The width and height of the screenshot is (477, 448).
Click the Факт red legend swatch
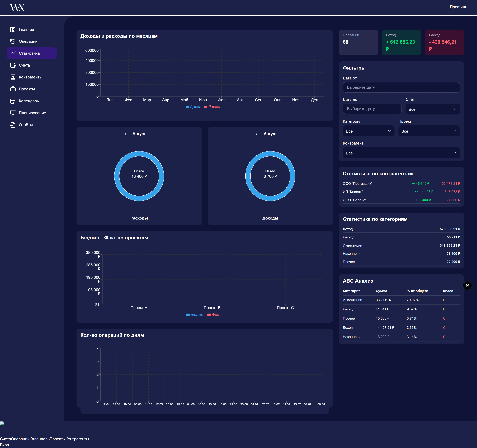tap(209, 315)
